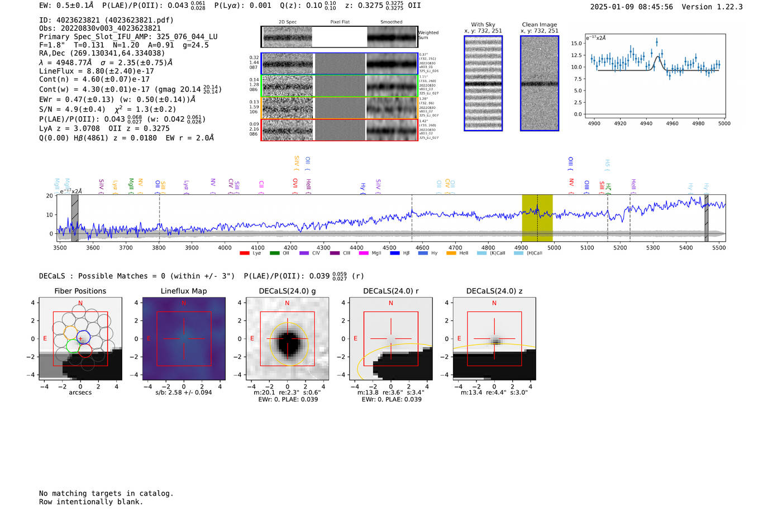The height and width of the screenshot is (532, 782).
Task: Click the timestamp '2025-01-09 08:45:56'
Action: tap(632, 7)
